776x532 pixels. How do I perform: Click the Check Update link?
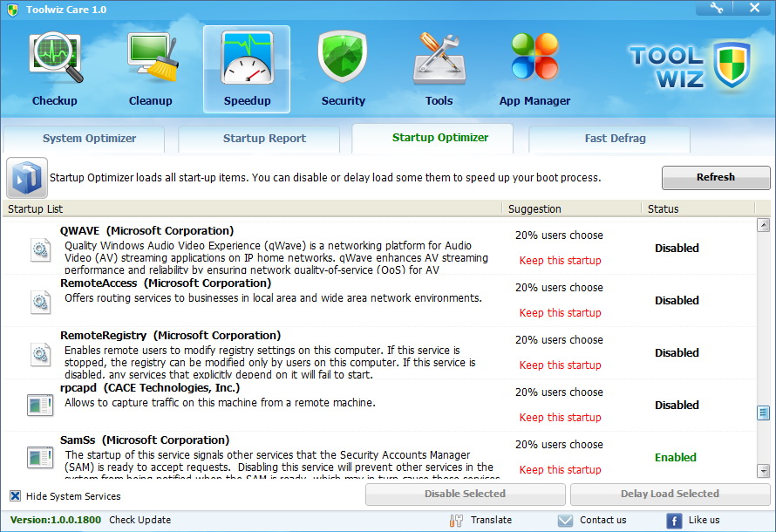tap(140, 520)
